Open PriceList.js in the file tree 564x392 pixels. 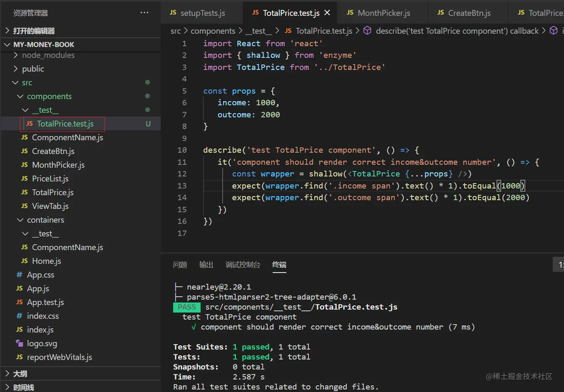pyautogui.click(x=50, y=179)
